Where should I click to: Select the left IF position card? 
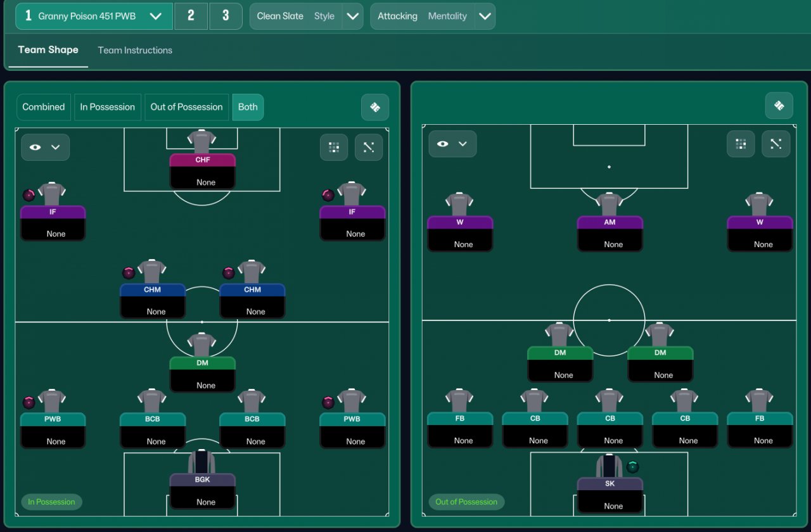tap(53, 223)
